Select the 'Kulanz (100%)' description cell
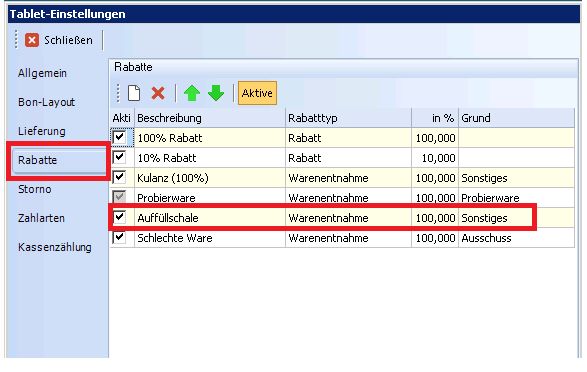 210,178
